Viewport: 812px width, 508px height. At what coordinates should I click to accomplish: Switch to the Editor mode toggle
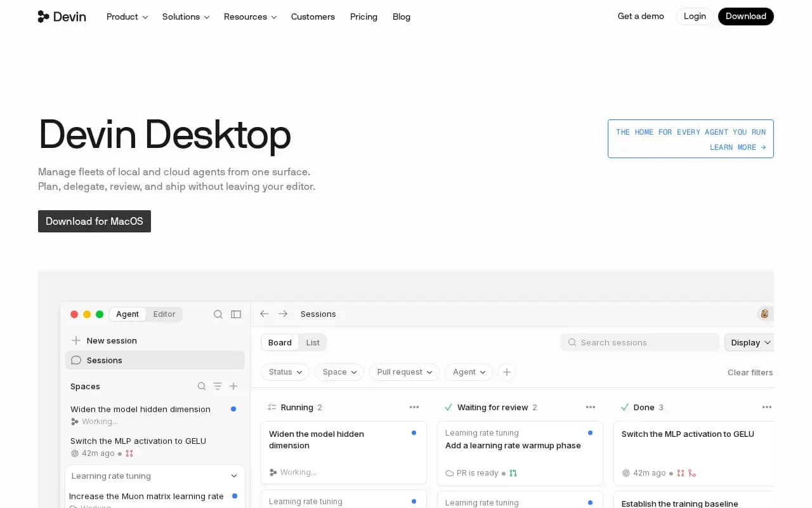click(164, 314)
